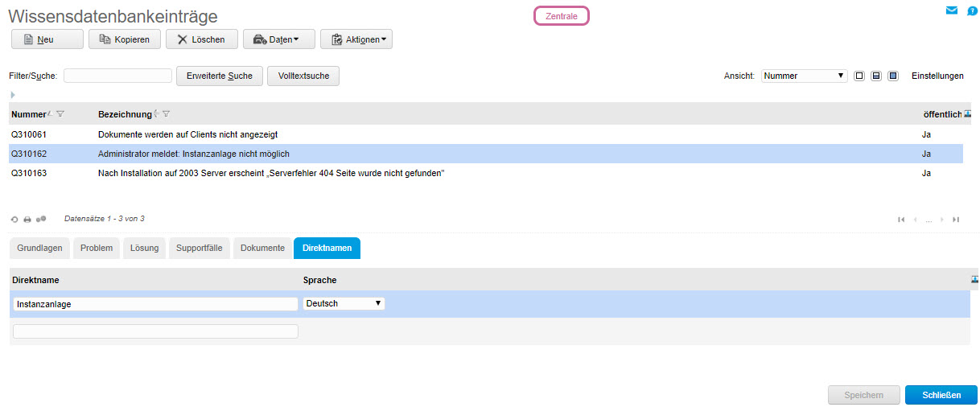This screenshot has width=980, height=407.
Task: Switch to half-filled square view layout
Action: 876,76
